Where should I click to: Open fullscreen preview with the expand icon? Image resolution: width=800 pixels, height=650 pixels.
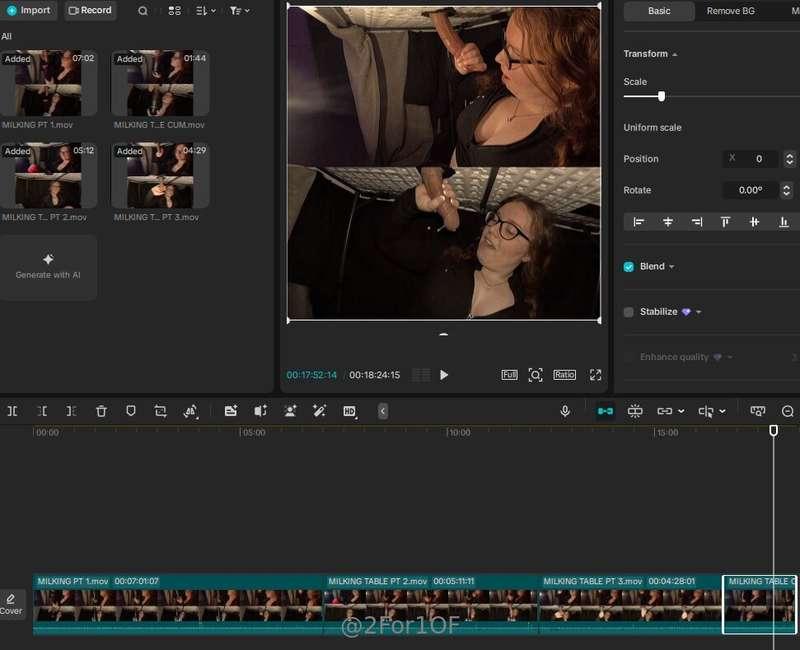[595, 375]
